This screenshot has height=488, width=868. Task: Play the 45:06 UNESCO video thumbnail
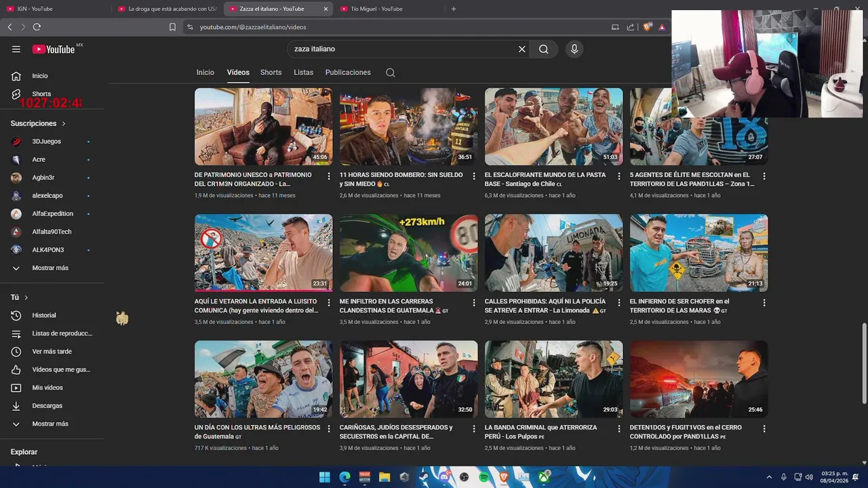tap(263, 127)
